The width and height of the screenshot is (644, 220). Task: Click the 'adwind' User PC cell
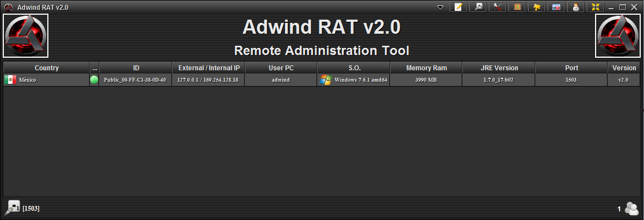[x=281, y=80]
